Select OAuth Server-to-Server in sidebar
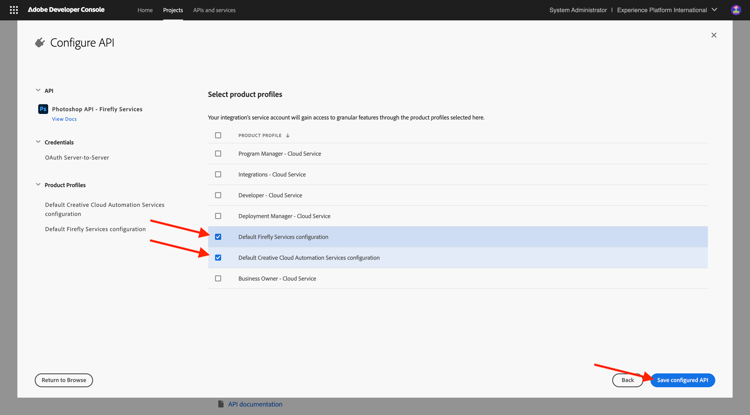The image size is (750, 415). [x=77, y=157]
